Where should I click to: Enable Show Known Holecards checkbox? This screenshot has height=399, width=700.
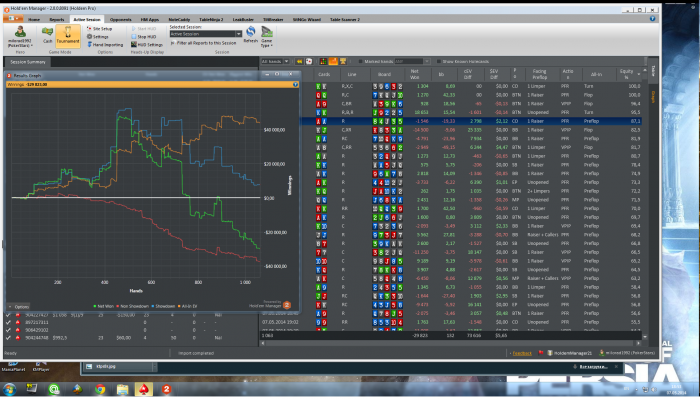439,62
